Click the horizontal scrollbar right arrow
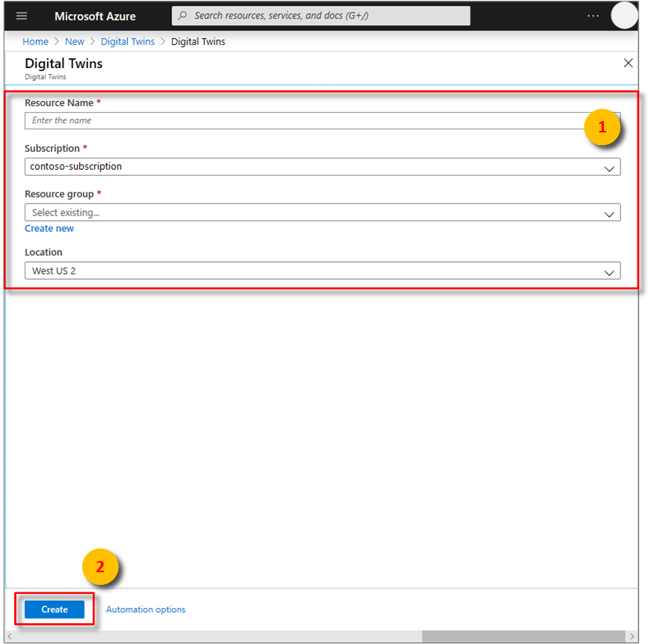The height and width of the screenshot is (644, 651). click(x=632, y=636)
